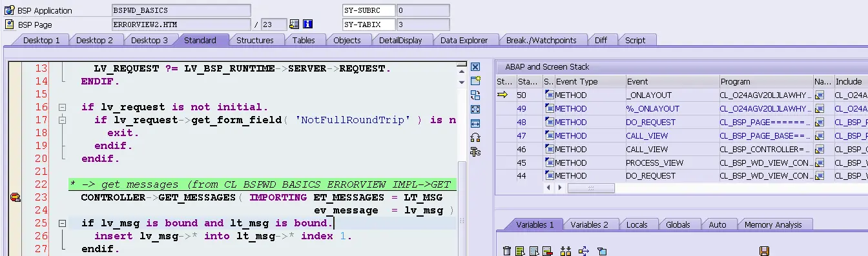Switch to the Desktop 3 tab

coord(149,40)
